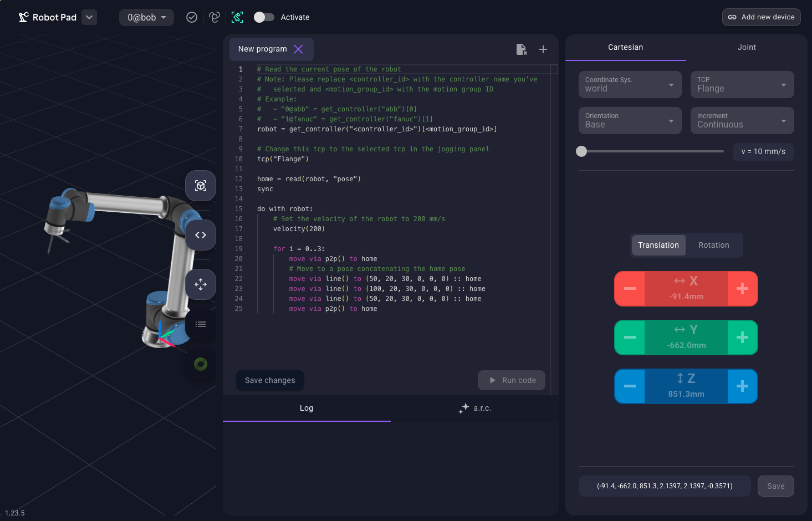The height and width of the screenshot is (521, 812).
Task: Switch to the Log tab
Action: click(x=307, y=408)
